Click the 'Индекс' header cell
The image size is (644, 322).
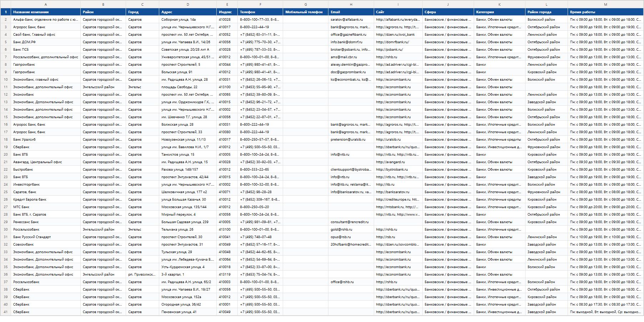click(227, 12)
